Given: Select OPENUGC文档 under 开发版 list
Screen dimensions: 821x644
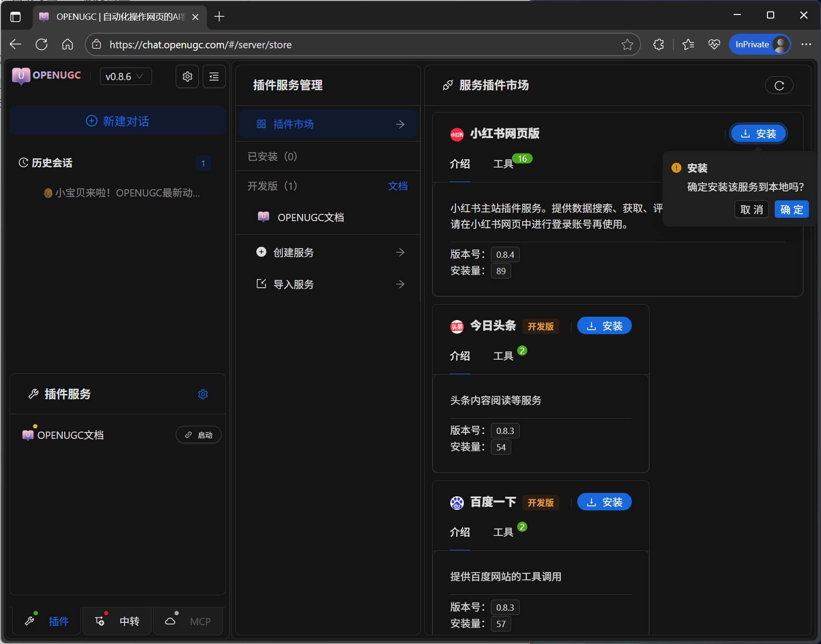Looking at the screenshot, I should click(328, 217).
